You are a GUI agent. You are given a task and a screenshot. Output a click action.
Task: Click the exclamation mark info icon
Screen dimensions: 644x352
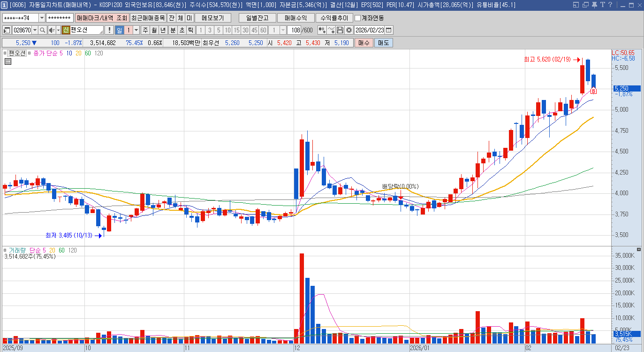click(109, 30)
